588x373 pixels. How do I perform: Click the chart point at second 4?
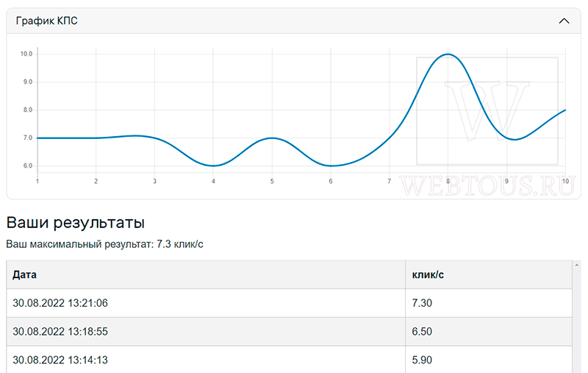tap(213, 166)
